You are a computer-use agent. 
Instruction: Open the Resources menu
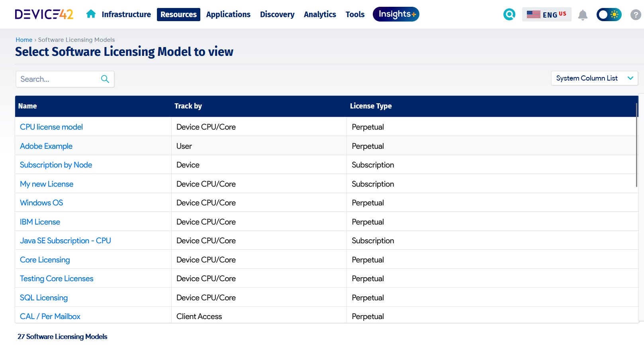point(178,14)
